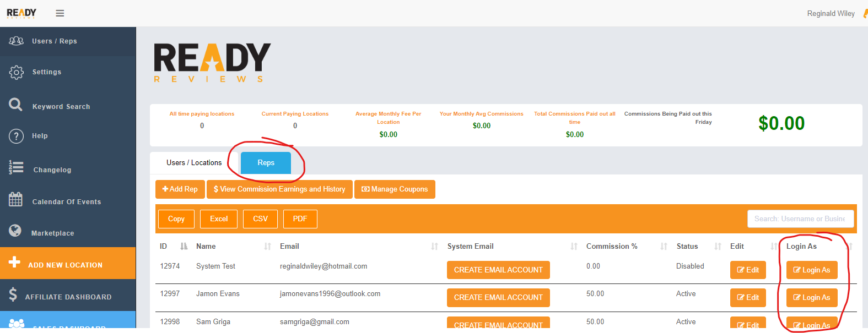Image resolution: width=868 pixels, height=333 pixels.
Task: Open Users / Reps from the sidebar
Action: [54, 41]
